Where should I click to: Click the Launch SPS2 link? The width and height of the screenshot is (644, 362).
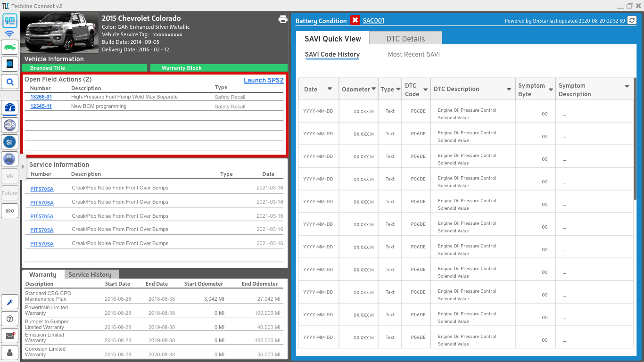[x=264, y=80]
